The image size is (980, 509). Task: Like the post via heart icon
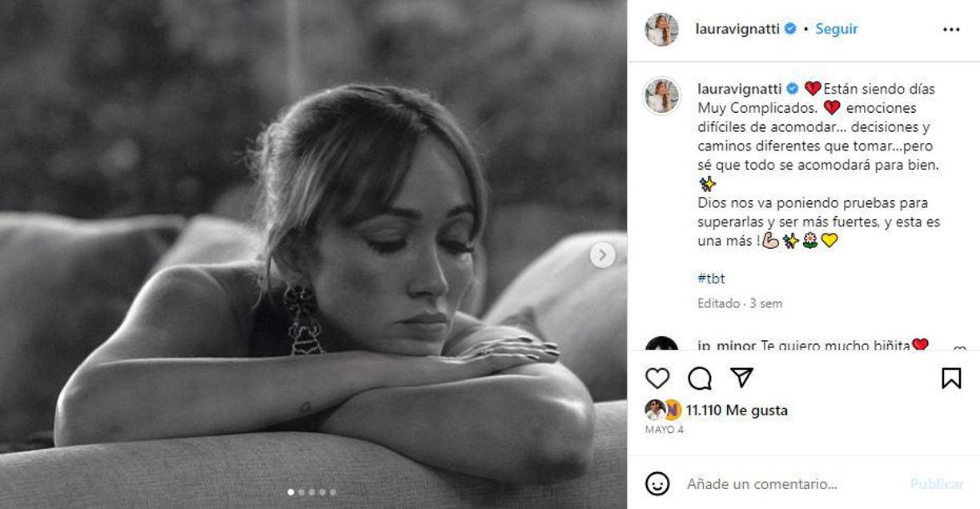point(658,379)
